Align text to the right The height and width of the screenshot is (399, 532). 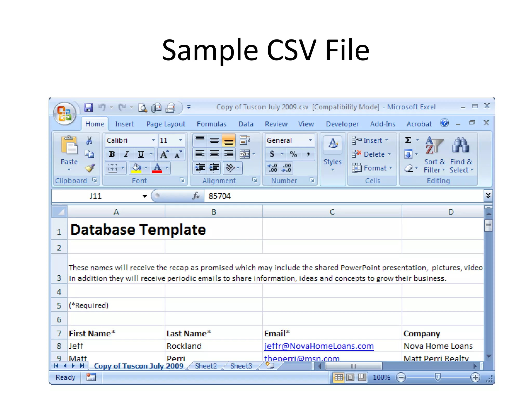point(229,154)
